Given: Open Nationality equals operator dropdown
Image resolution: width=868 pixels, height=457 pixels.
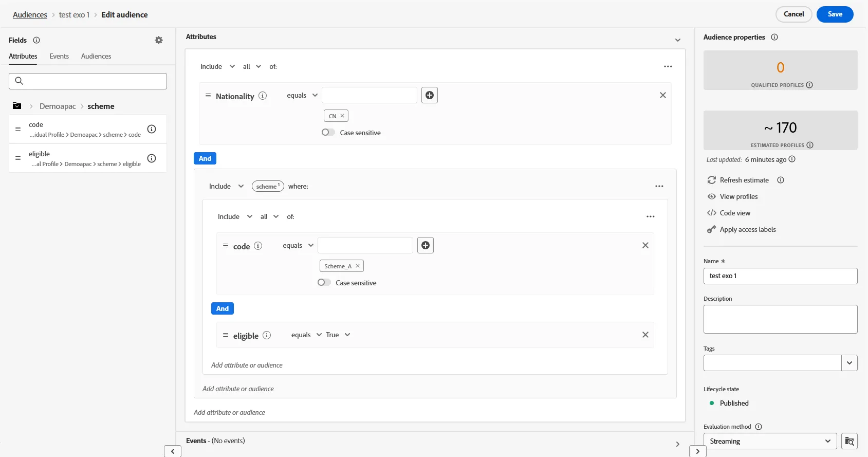Looking at the screenshot, I should [302, 95].
